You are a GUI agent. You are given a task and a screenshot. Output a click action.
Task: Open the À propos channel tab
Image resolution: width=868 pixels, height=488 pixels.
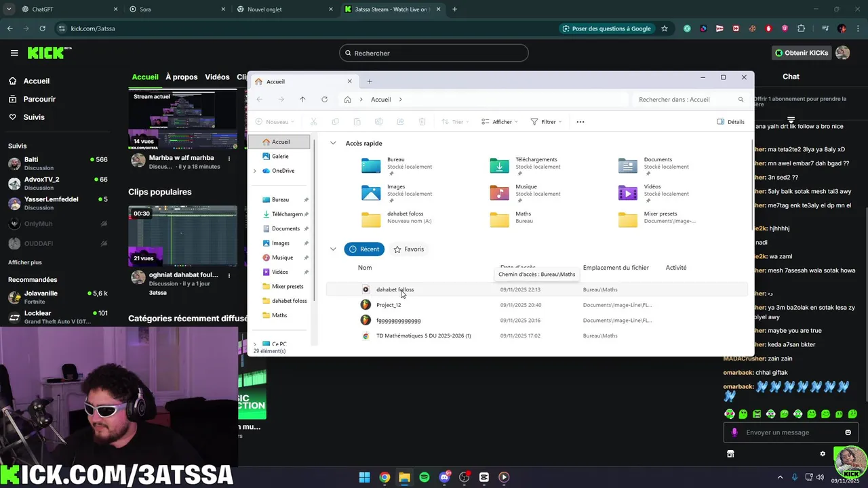coord(181,77)
